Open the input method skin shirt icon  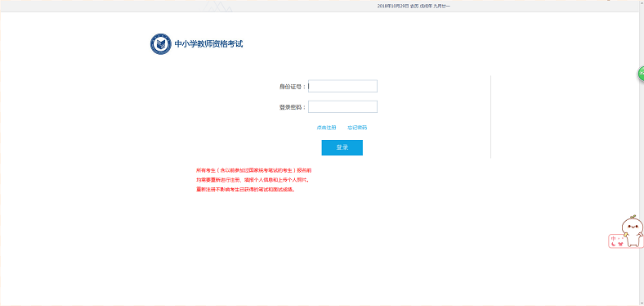(x=620, y=244)
